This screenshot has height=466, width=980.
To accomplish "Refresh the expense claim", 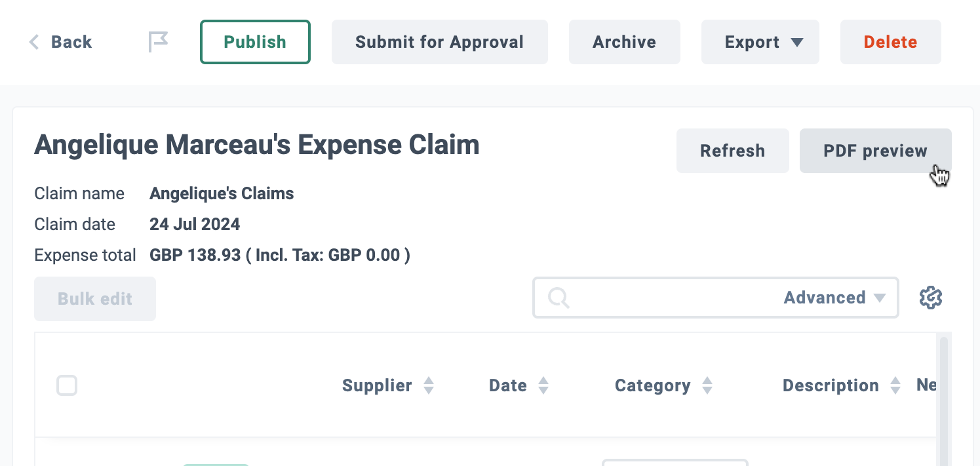I will click(733, 151).
